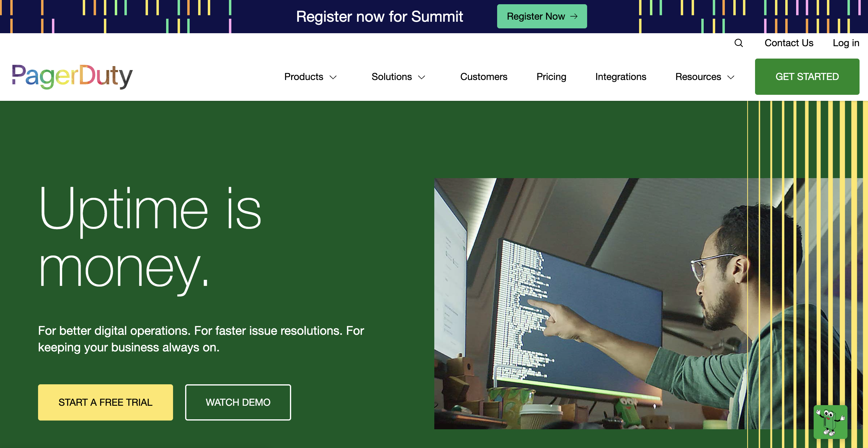This screenshot has height=448, width=868.
Task: Click the GET STARTED button
Action: (807, 76)
